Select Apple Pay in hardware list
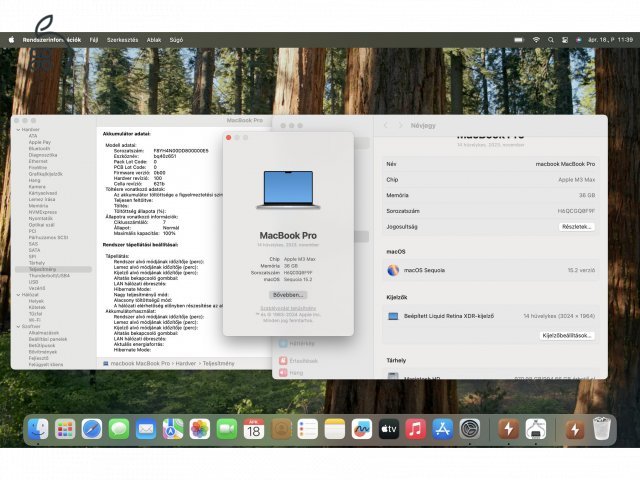 40,142
